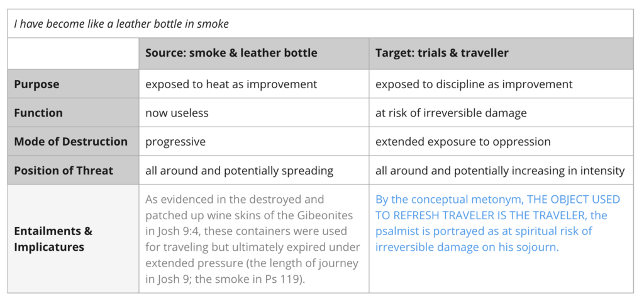Screen dimensions: 644x303
Task: Click the grey paragraph about the Gibeonites' wine skins
Action: (253, 239)
